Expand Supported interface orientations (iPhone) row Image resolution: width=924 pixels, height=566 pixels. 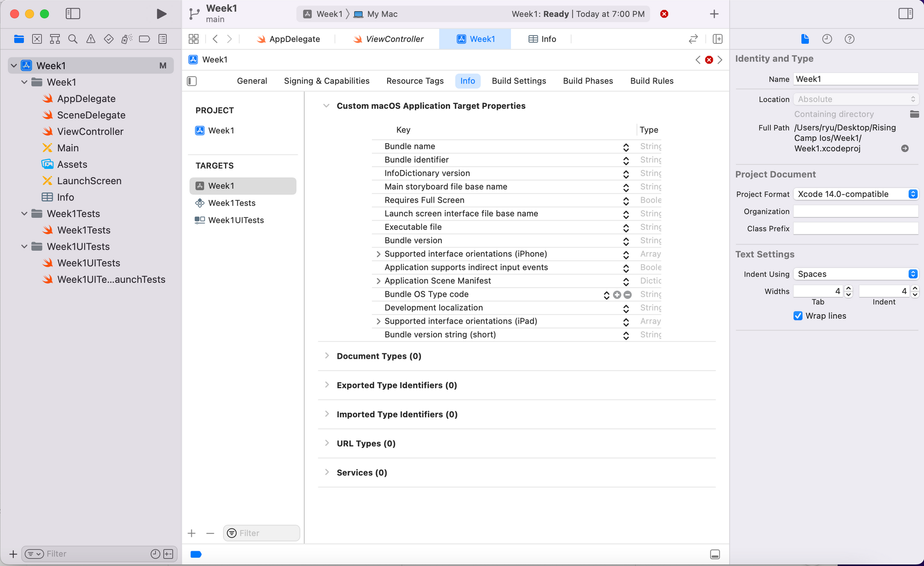378,254
